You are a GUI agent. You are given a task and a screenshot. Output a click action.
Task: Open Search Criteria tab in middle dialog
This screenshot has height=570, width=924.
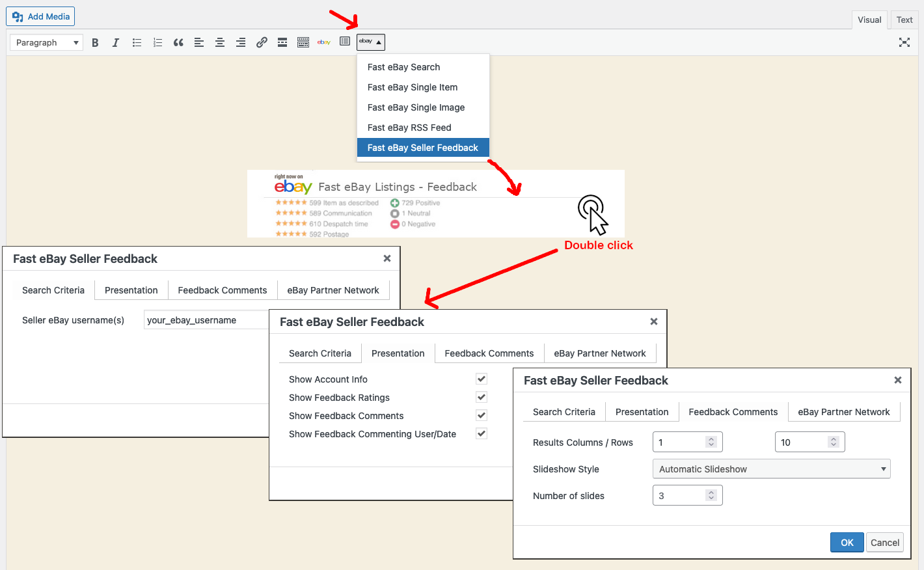click(x=320, y=353)
